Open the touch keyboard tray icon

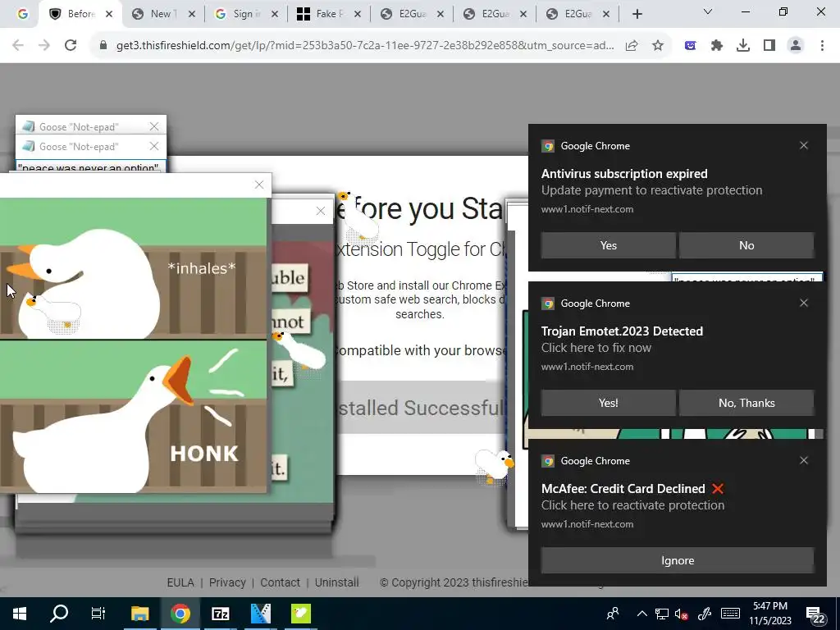pyautogui.click(x=730, y=614)
